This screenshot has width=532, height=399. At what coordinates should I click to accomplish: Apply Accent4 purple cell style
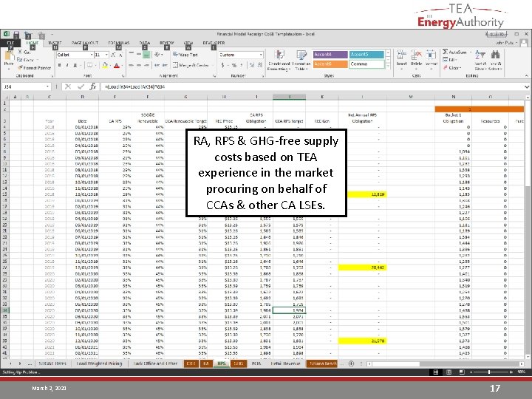tap(330, 54)
